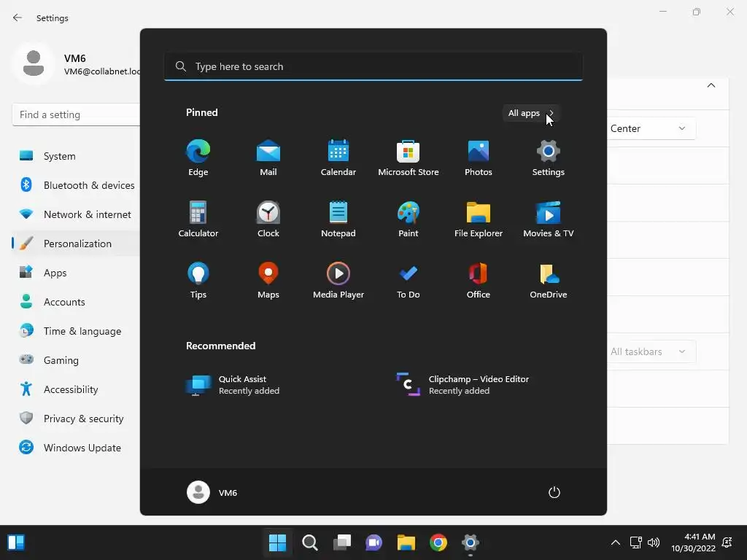Launch the Photos app

(x=479, y=158)
